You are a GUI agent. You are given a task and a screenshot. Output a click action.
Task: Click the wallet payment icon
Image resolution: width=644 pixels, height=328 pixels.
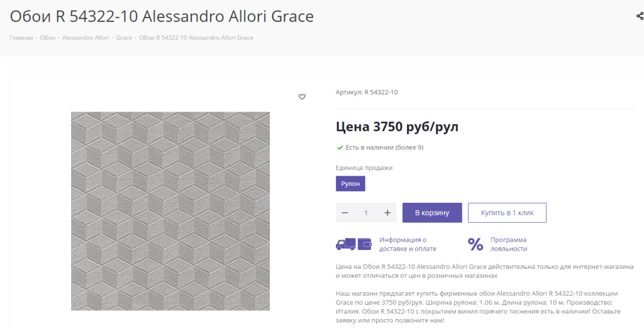coord(365,244)
